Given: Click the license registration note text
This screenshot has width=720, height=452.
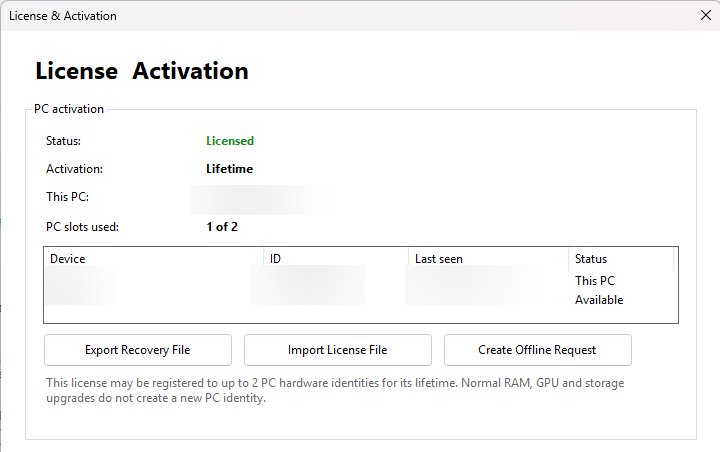Looking at the screenshot, I should 335,390.
